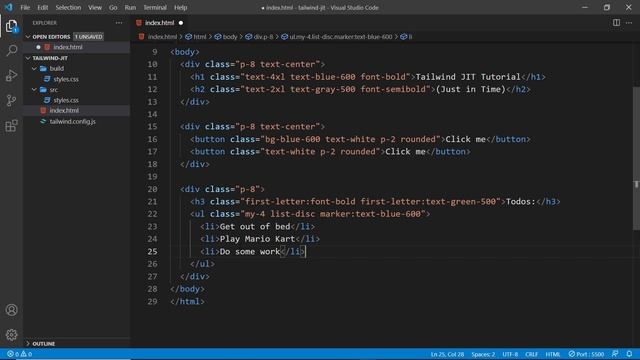Click the feedback icon in status bar
This screenshot has height=360, width=640.
point(615,354)
